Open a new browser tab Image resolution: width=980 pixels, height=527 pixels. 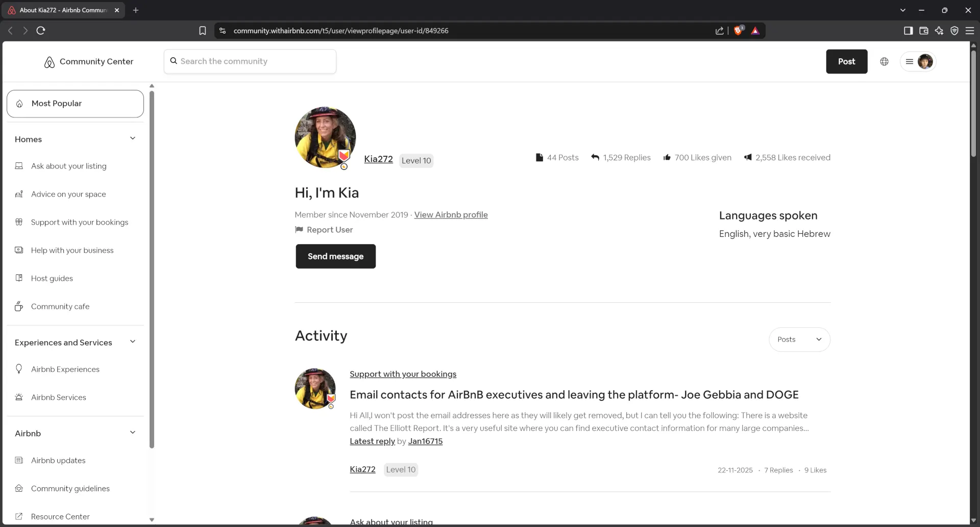point(136,10)
